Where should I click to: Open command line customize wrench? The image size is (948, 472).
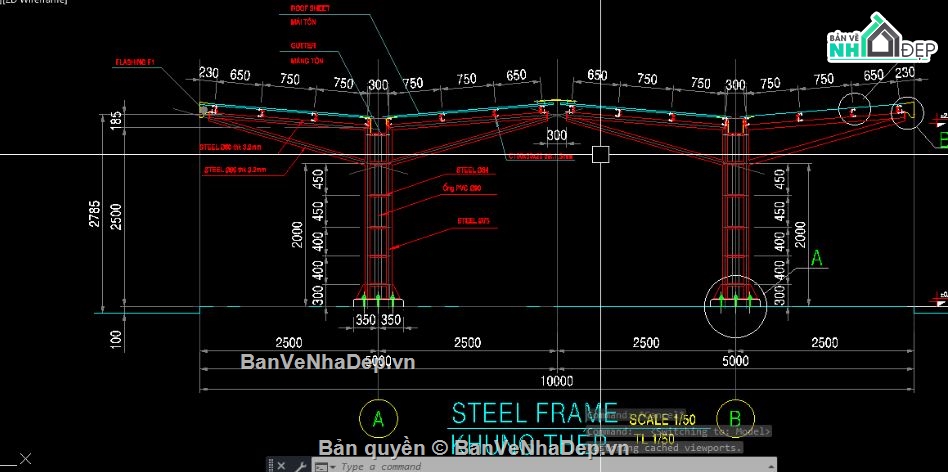click(298, 466)
